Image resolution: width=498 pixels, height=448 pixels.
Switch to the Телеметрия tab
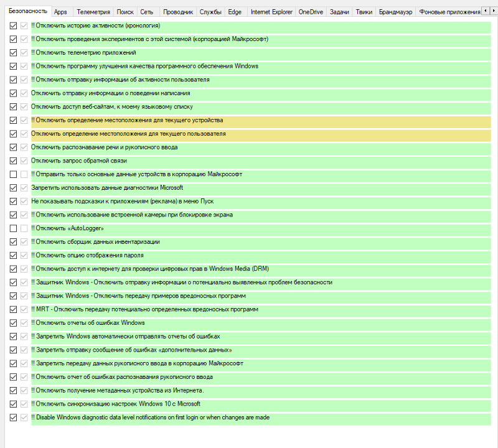[x=93, y=12]
